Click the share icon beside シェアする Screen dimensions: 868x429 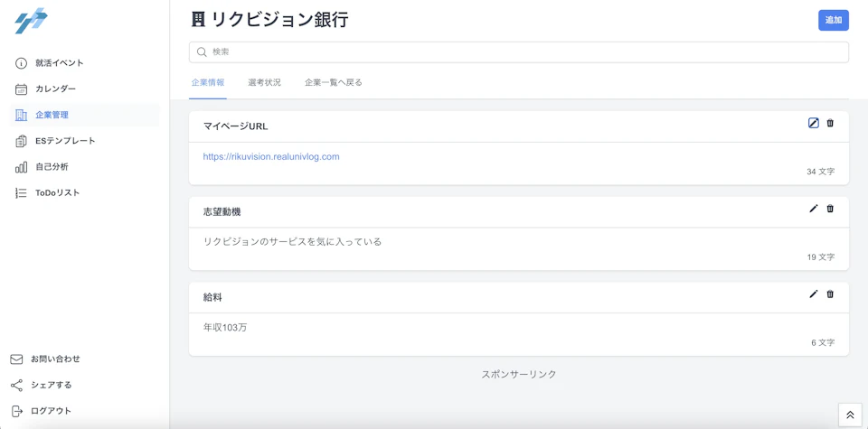click(x=16, y=385)
